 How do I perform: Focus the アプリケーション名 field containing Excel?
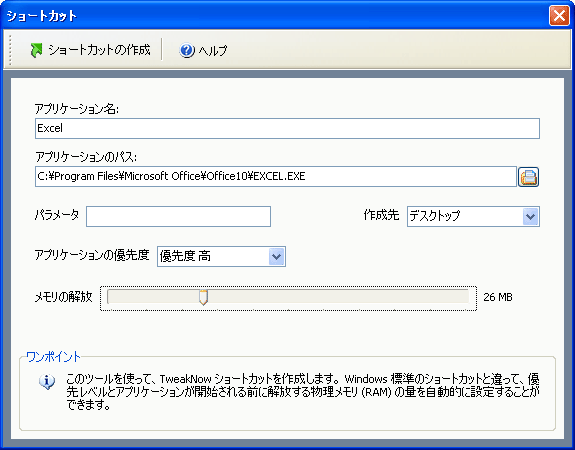point(287,128)
